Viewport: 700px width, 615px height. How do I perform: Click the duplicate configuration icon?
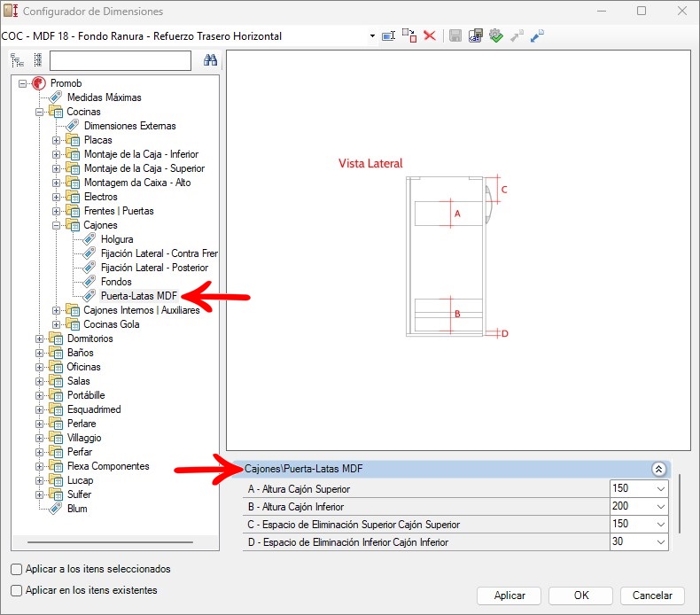tap(409, 35)
